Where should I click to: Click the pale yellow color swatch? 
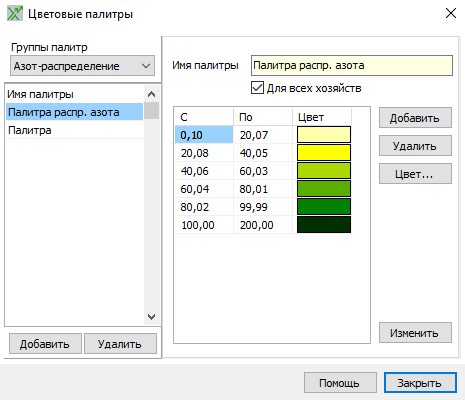324,135
